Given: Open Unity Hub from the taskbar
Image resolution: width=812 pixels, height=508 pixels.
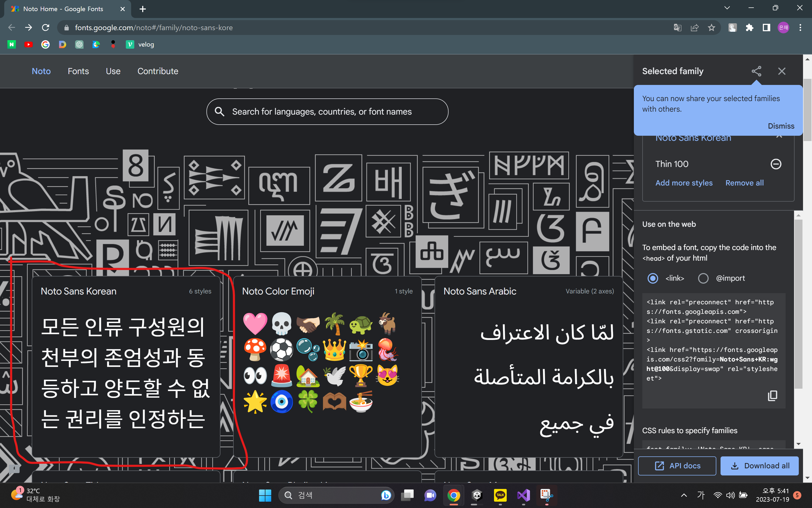Looking at the screenshot, I should pyautogui.click(x=477, y=495).
